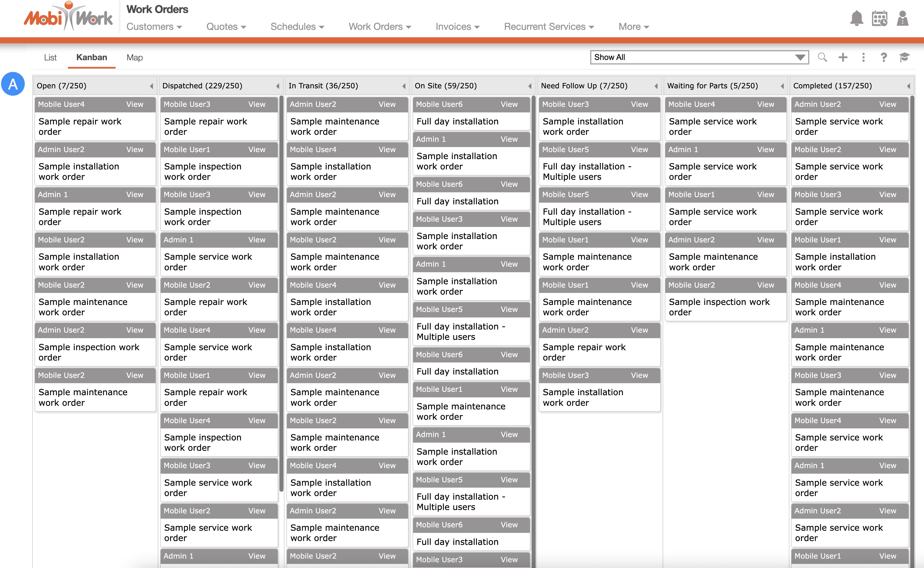The image size is (924, 568).
Task: Collapse the Completed column arrow
Action: point(908,86)
